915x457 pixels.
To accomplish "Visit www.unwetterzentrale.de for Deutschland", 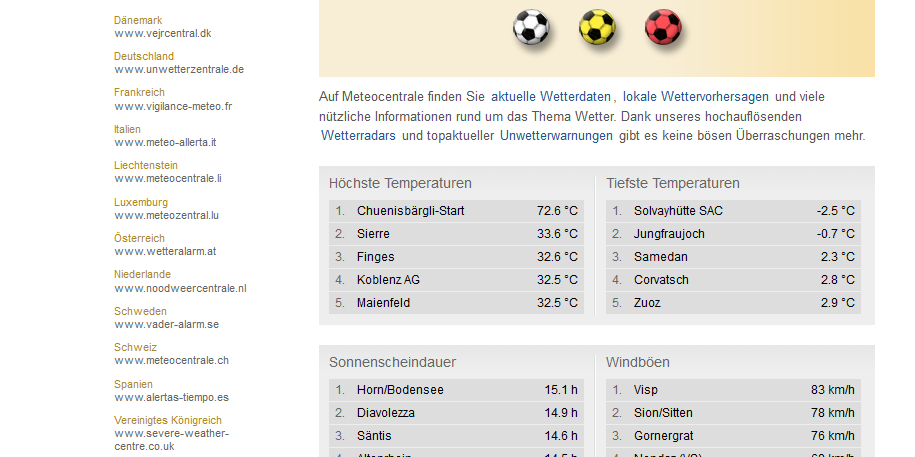I will pos(179,69).
